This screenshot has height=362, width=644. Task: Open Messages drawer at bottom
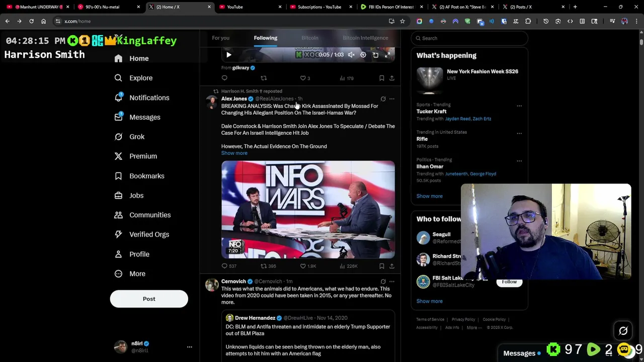(519, 353)
